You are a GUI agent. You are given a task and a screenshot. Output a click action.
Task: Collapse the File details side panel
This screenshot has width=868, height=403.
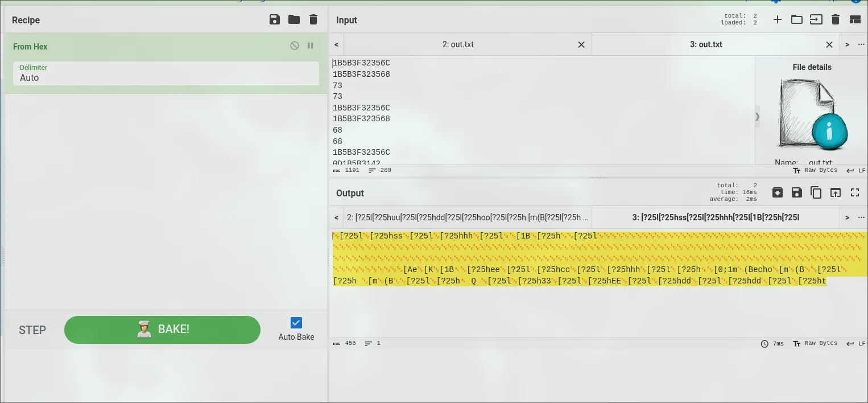757,117
